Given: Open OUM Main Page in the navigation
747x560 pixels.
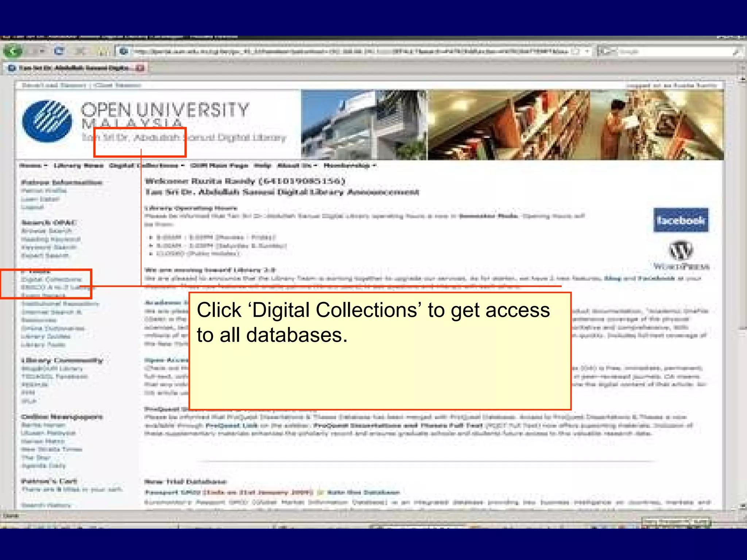Looking at the screenshot, I should coord(219,166).
